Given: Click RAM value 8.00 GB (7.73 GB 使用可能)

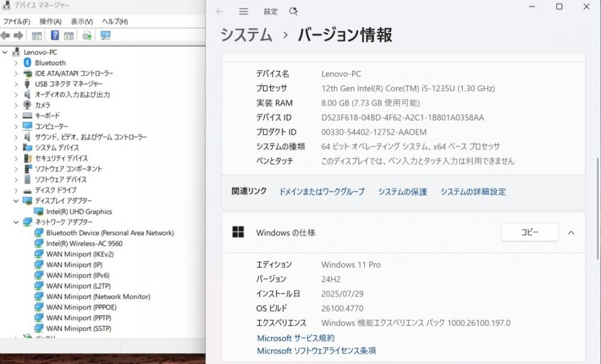Looking at the screenshot, I should click(370, 103).
